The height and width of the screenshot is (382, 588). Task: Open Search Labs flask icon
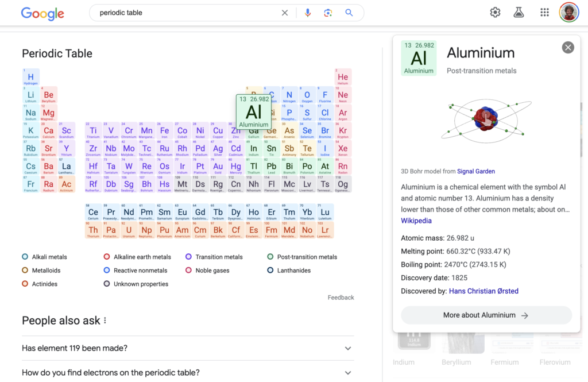click(519, 13)
